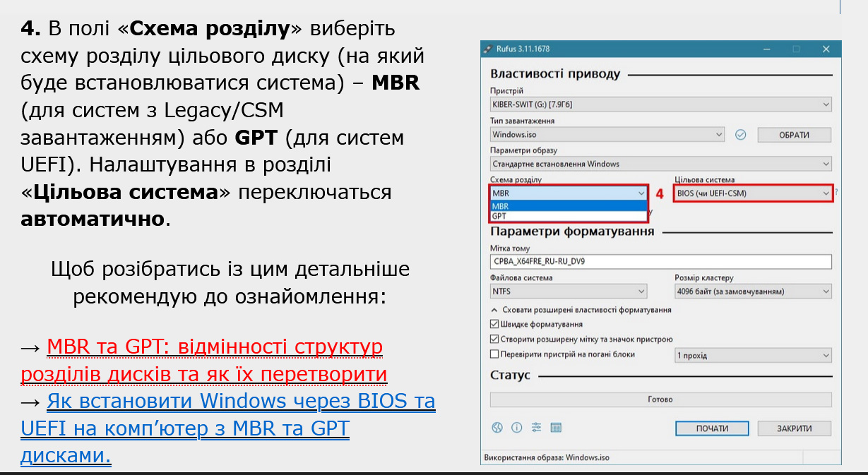Show the Rufus log icon
Screen dimensions: 868x475
tap(556, 428)
